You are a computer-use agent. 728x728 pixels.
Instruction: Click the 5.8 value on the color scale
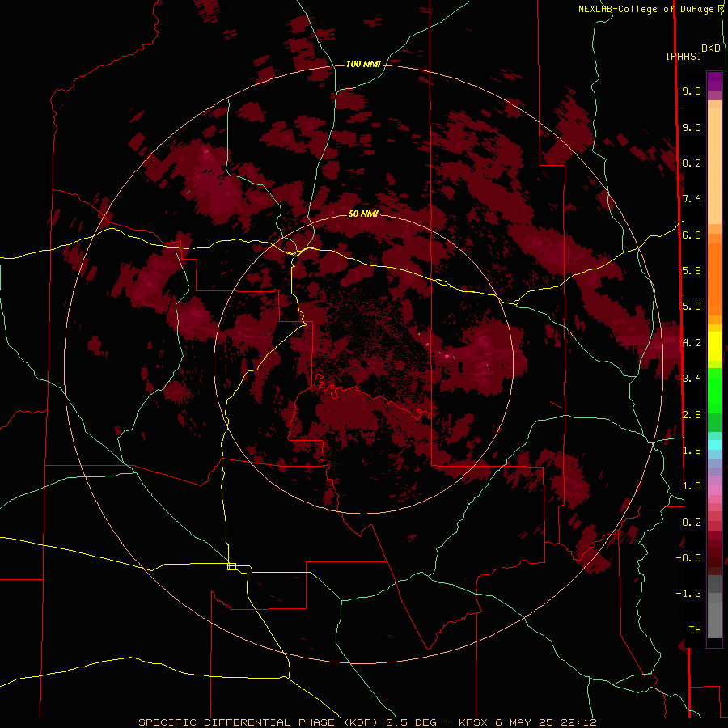pos(692,271)
